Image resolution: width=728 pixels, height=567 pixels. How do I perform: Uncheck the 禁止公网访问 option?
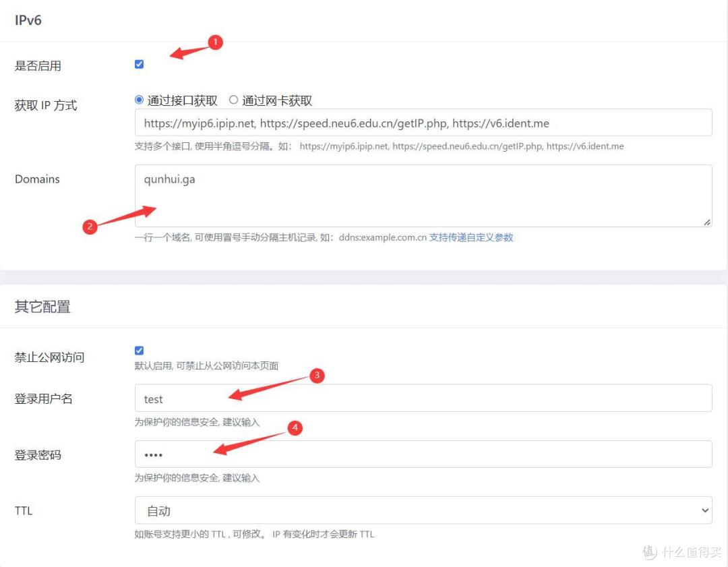coord(139,350)
